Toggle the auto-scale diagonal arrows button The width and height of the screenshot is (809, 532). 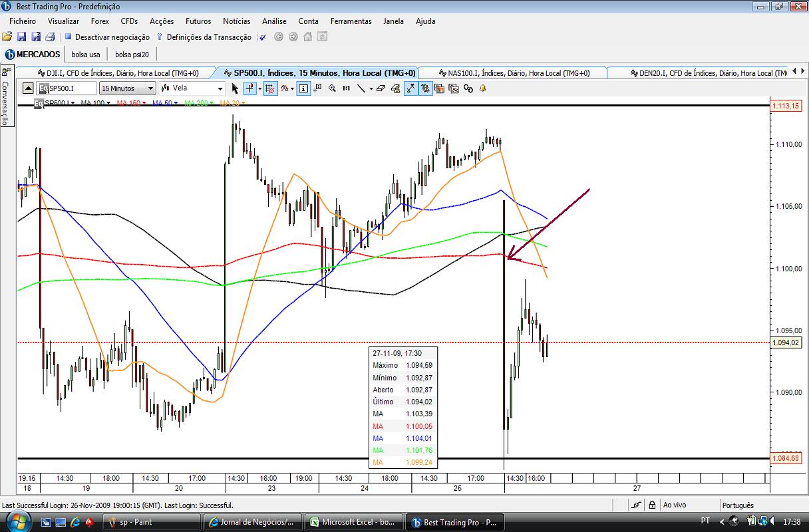410,88
